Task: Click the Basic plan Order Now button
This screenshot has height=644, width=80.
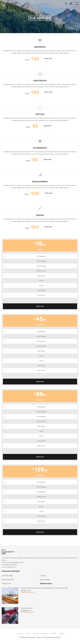Action: [x=40, y=306]
